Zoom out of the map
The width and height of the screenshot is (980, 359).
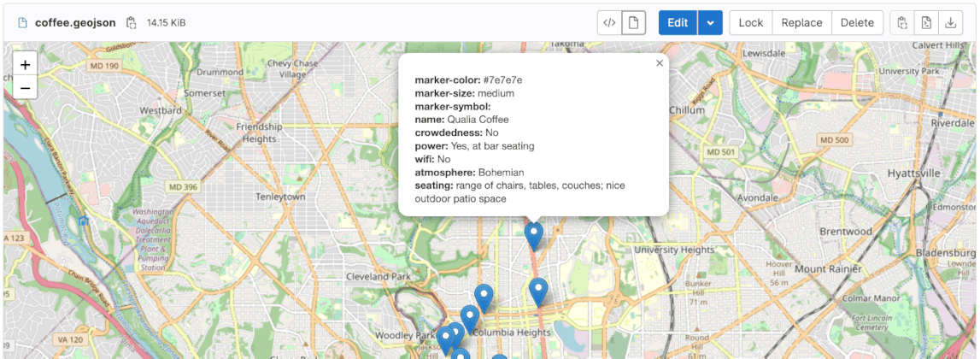coord(25,87)
